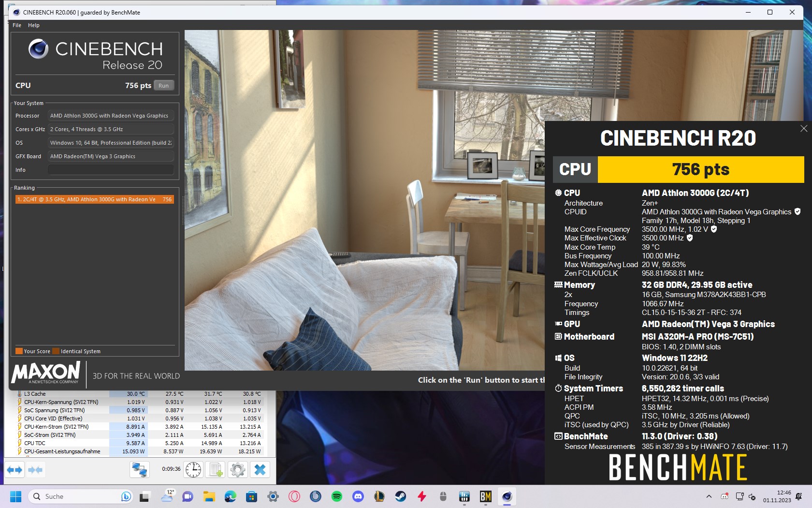Viewport: 812px width, 508px height.
Task: Select the CPU-Kern-Strom sensor row
Action: click(x=140, y=427)
